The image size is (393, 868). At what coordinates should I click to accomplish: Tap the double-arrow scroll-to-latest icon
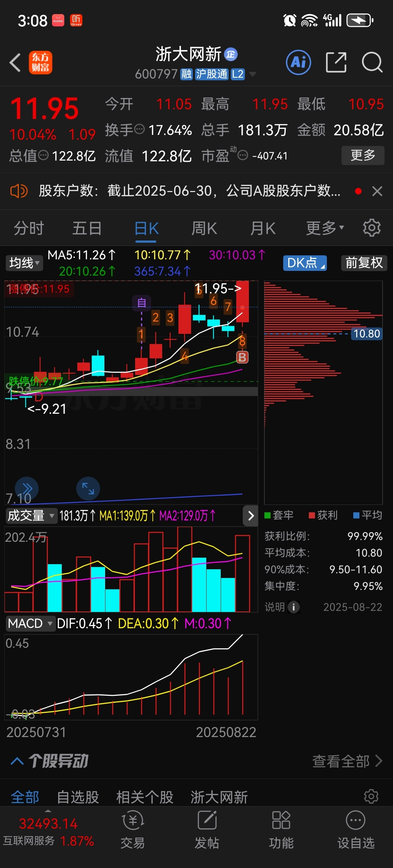27,489
